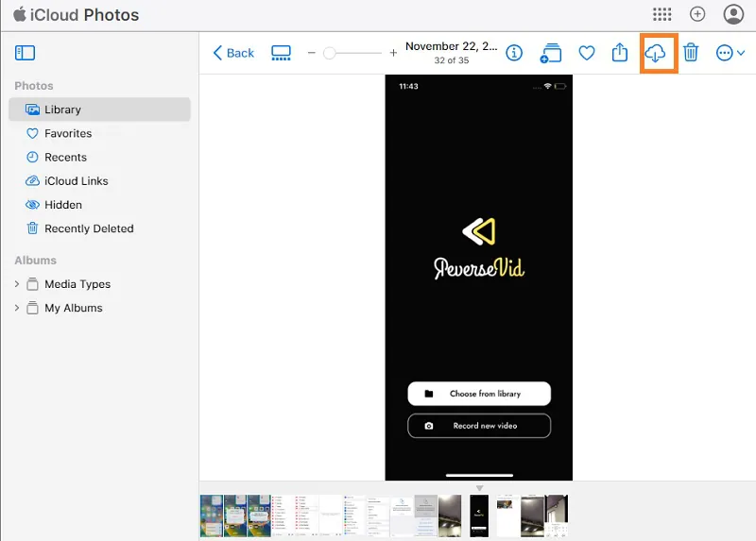Show photo info with the i icon
Viewport: 756px width, 541px height.
pos(514,53)
